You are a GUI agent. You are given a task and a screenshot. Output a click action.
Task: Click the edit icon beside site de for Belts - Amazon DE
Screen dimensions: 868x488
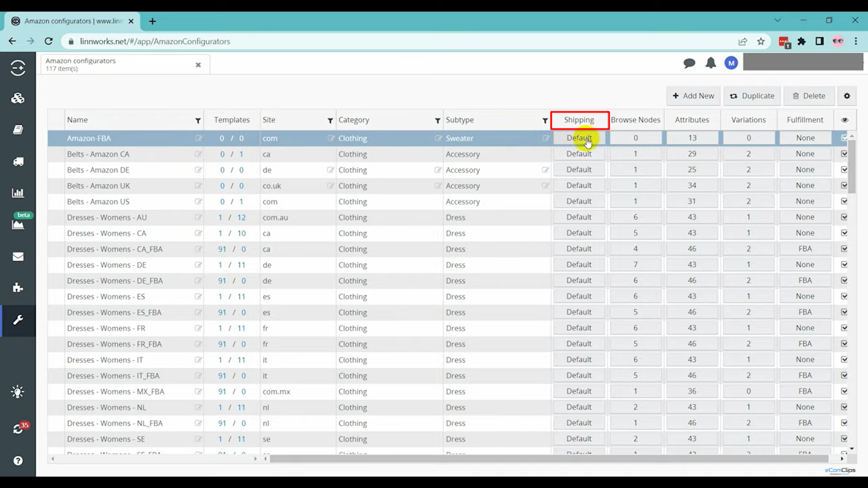[330, 170]
